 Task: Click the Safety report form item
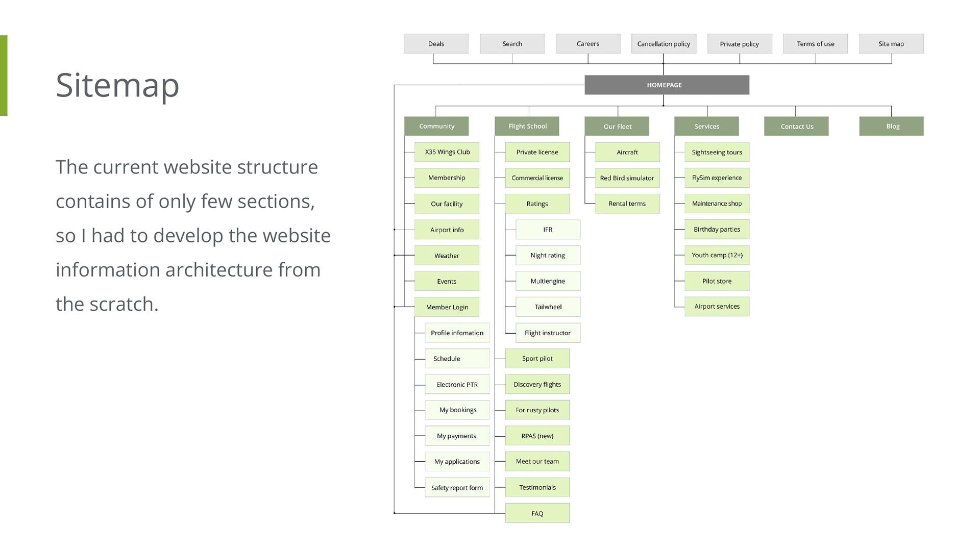click(x=457, y=488)
